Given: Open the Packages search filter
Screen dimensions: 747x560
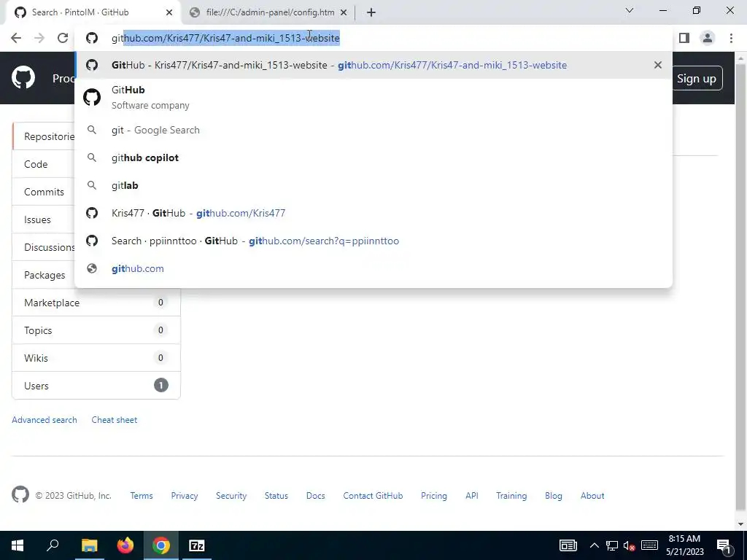Looking at the screenshot, I should [43, 275].
